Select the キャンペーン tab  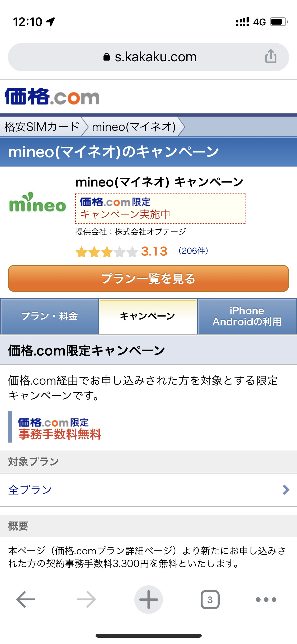click(x=148, y=316)
